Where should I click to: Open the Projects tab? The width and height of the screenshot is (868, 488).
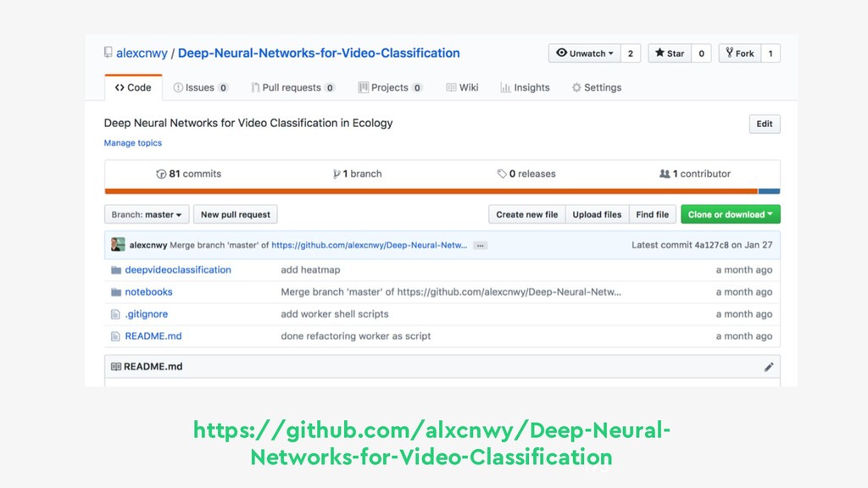tap(390, 87)
